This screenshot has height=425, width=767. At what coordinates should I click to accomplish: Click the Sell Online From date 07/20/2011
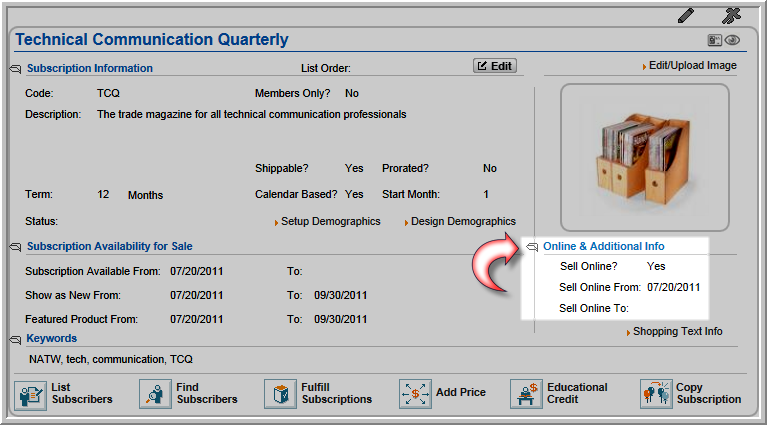point(674,288)
